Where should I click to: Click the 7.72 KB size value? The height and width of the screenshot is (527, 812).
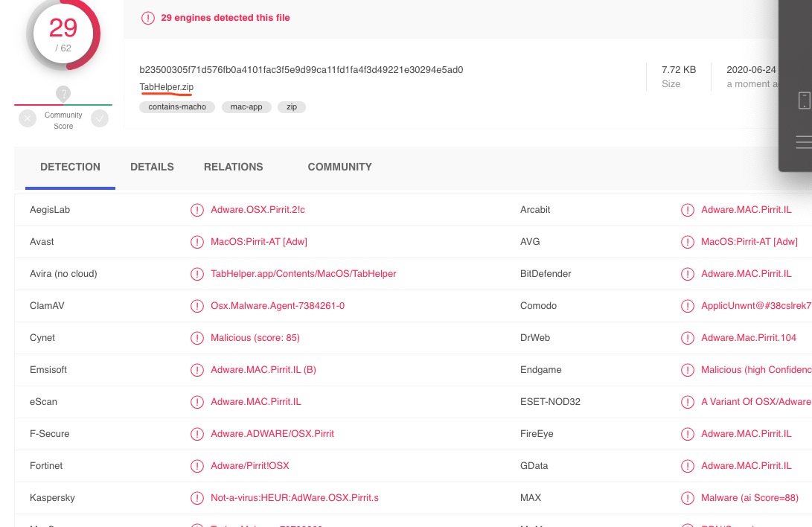point(678,70)
